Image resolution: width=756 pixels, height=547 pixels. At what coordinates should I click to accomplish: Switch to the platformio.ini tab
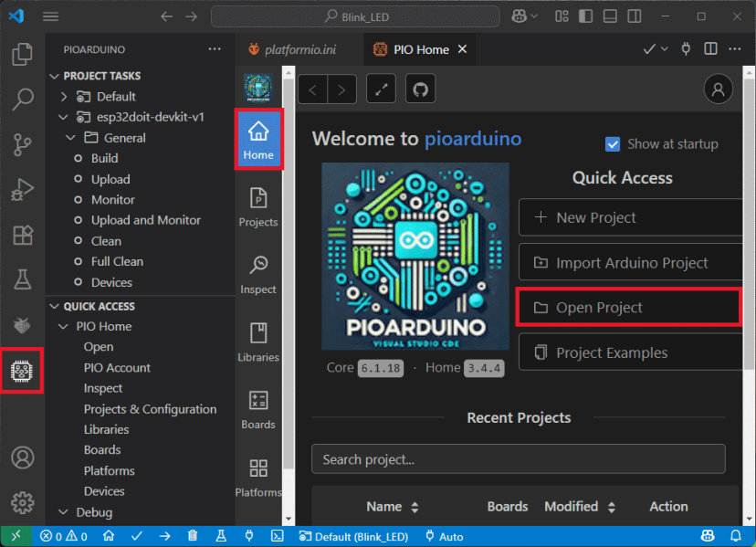click(x=301, y=49)
